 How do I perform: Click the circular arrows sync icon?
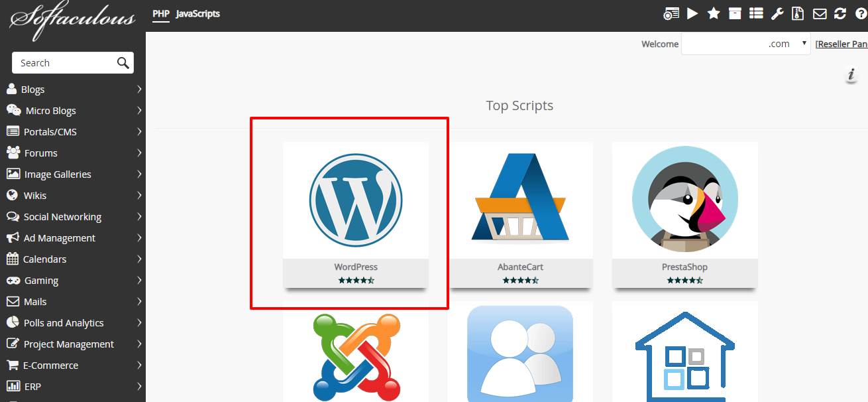coord(840,13)
